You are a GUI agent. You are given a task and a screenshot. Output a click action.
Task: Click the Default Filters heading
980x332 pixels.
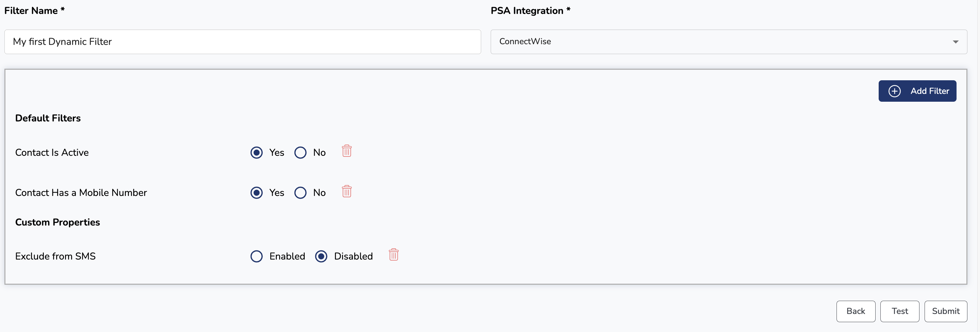point(48,118)
